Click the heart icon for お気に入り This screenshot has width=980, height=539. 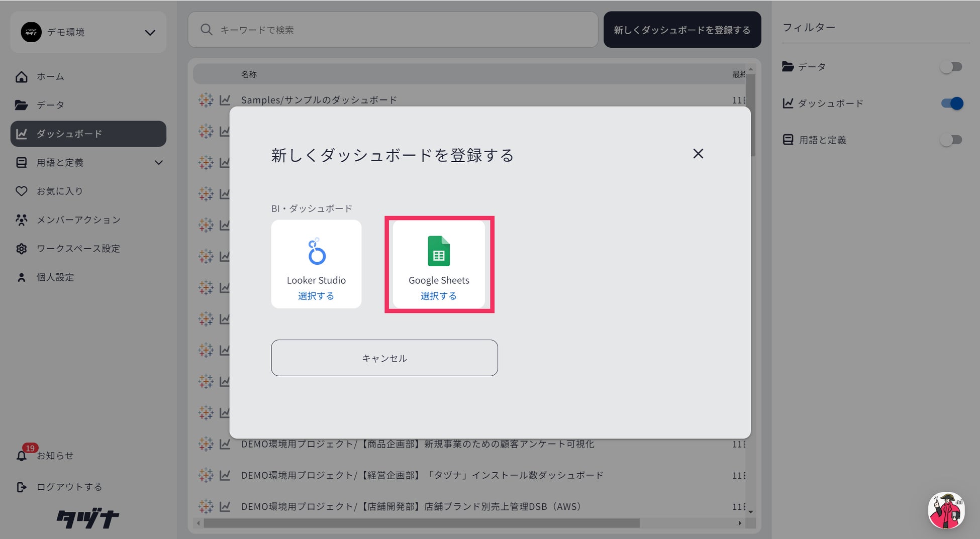click(x=21, y=191)
